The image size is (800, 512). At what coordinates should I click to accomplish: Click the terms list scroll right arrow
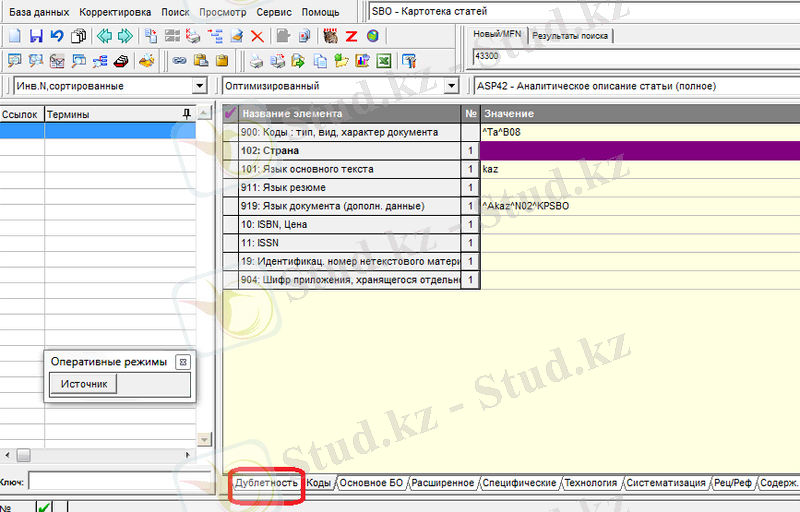188,455
